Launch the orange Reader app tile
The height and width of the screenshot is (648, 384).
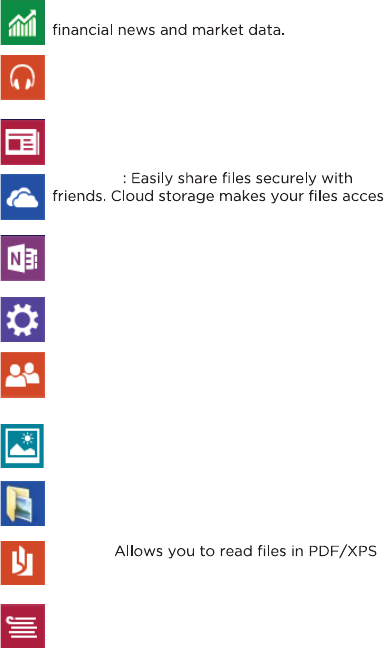(23, 562)
